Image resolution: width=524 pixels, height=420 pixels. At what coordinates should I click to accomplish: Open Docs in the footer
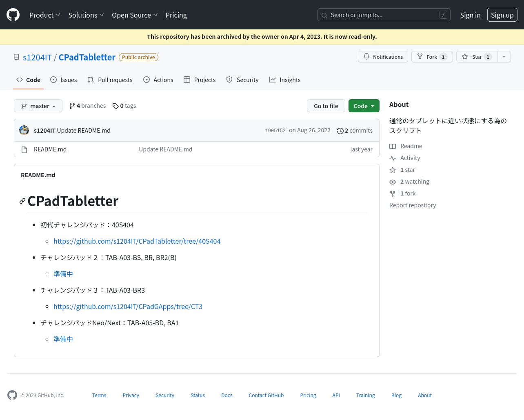point(227,396)
